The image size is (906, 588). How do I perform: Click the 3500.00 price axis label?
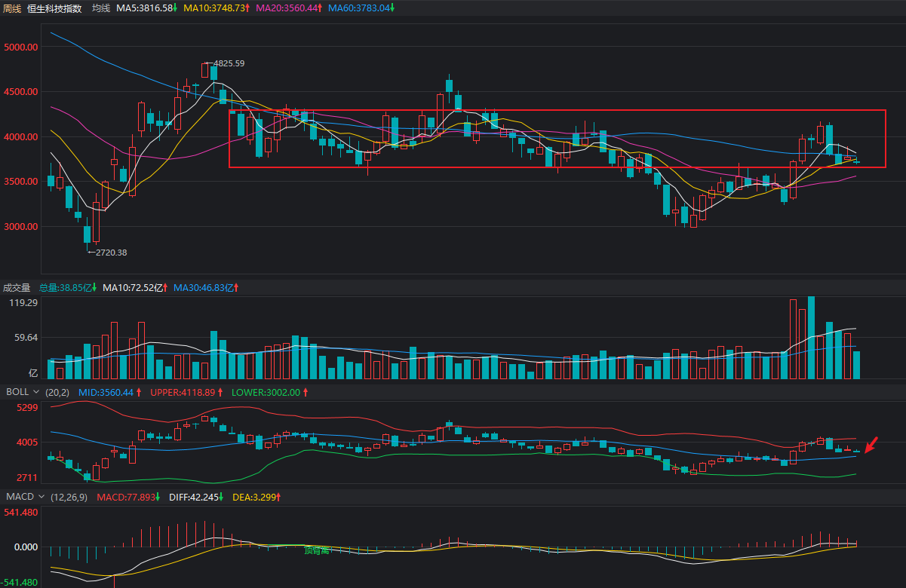point(20,182)
